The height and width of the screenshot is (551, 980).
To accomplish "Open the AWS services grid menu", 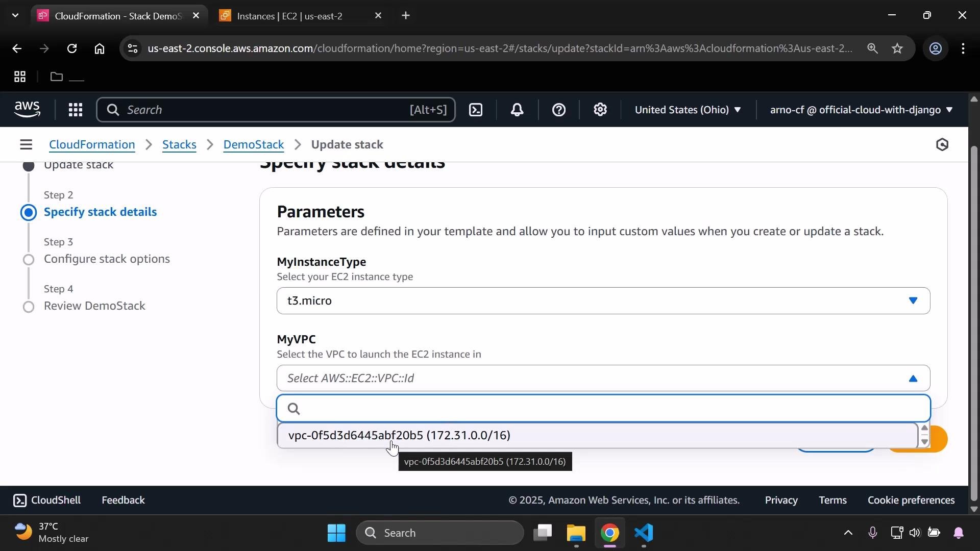I will [76, 110].
